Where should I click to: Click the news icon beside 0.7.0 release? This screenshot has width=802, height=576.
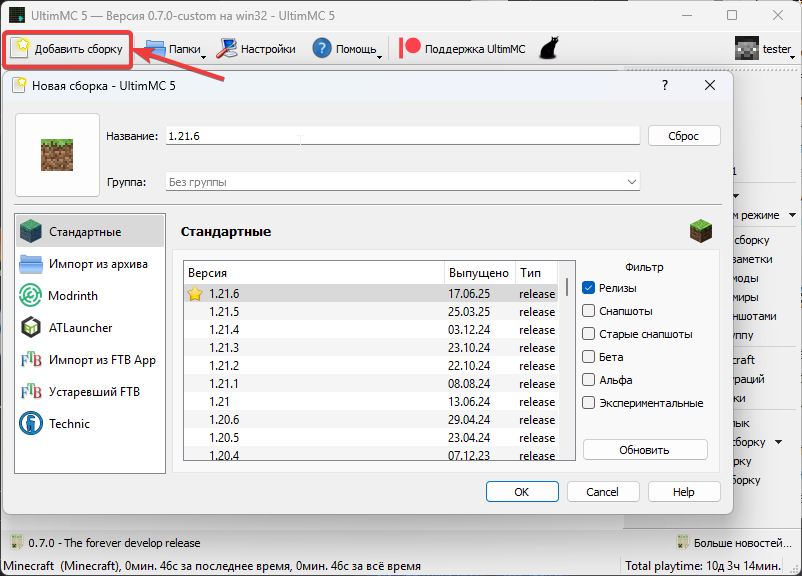click(x=17, y=542)
